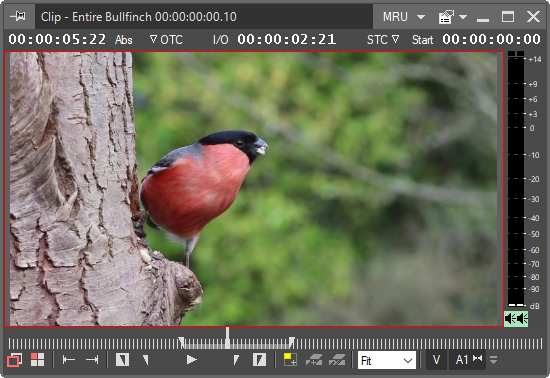Image resolution: width=550 pixels, height=378 pixels.
Task: Maximize the clip window
Action: coord(508,16)
